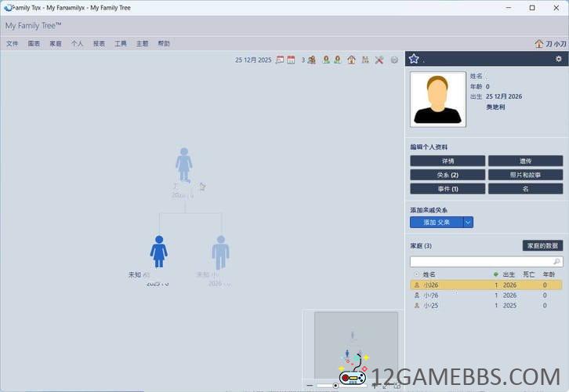The image size is (569, 392).
Task: Open the 文件 menu
Action: point(13,44)
